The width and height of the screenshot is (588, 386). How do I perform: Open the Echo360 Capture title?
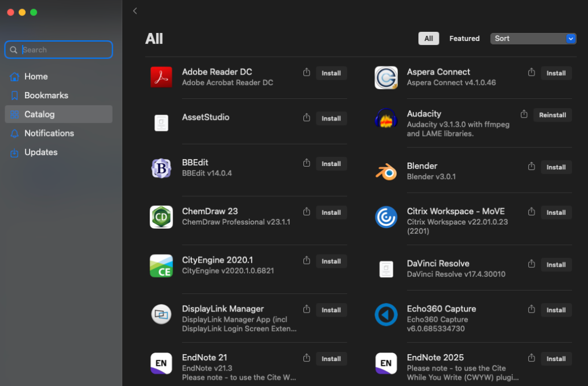(441, 309)
